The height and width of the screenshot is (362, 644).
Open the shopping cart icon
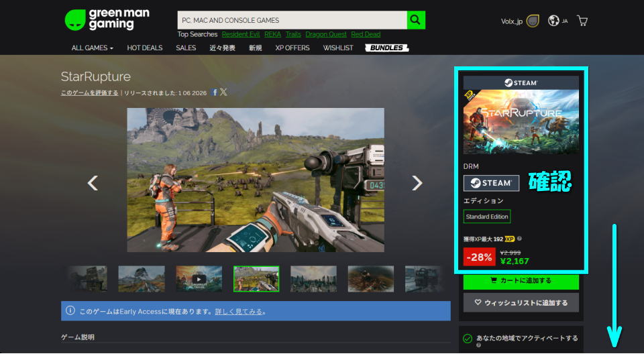[x=582, y=21]
